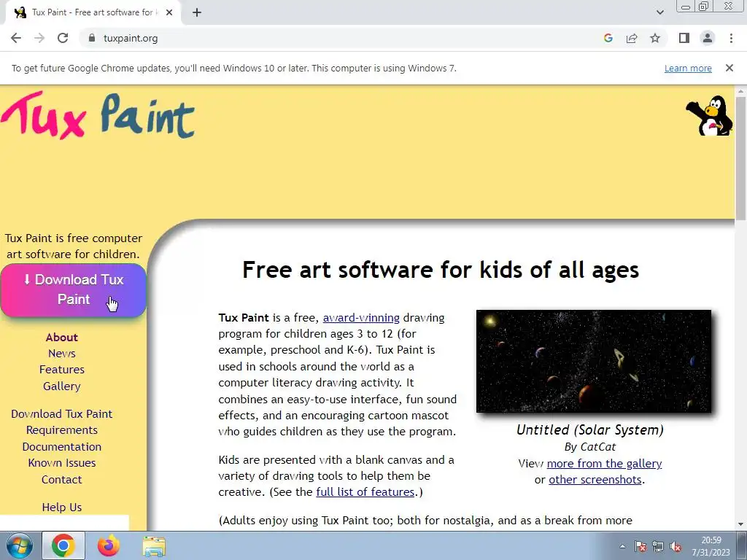Bookmark this tab with star icon
747x560 pixels.
pyautogui.click(x=655, y=38)
